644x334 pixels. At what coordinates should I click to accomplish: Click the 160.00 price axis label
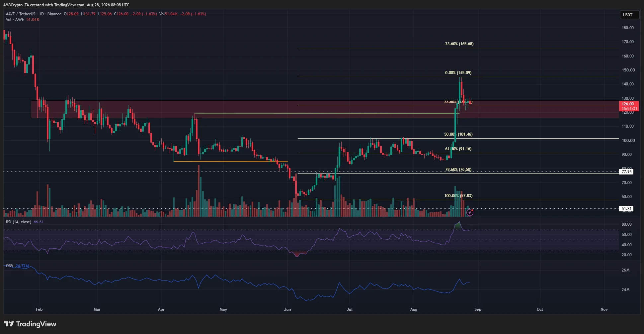click(x=628, y=56)
